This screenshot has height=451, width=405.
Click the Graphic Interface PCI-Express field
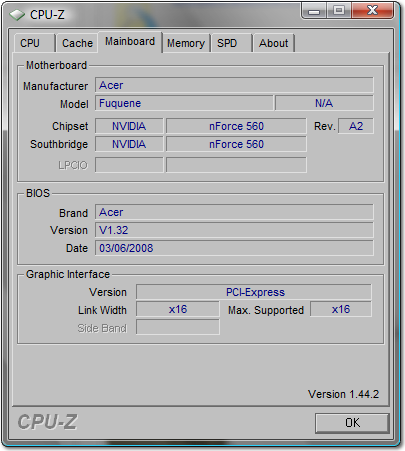point(254,292)
